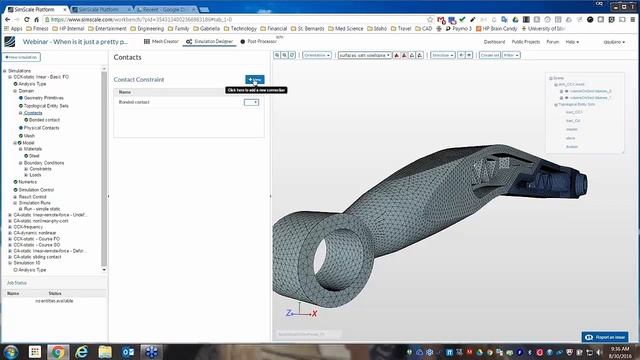Switch to the Simulation Designer tab
The width and height of the screenshot is (640, 360).
click(209, 42)
